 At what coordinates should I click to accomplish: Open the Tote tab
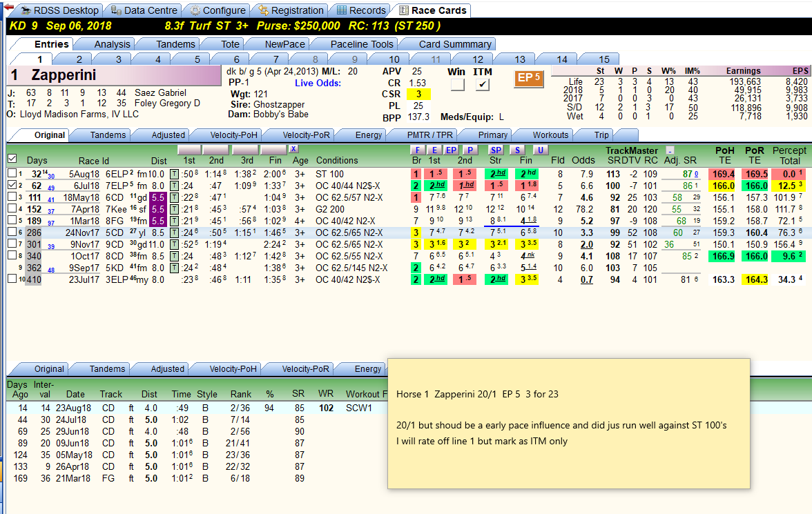pos(230,45)
